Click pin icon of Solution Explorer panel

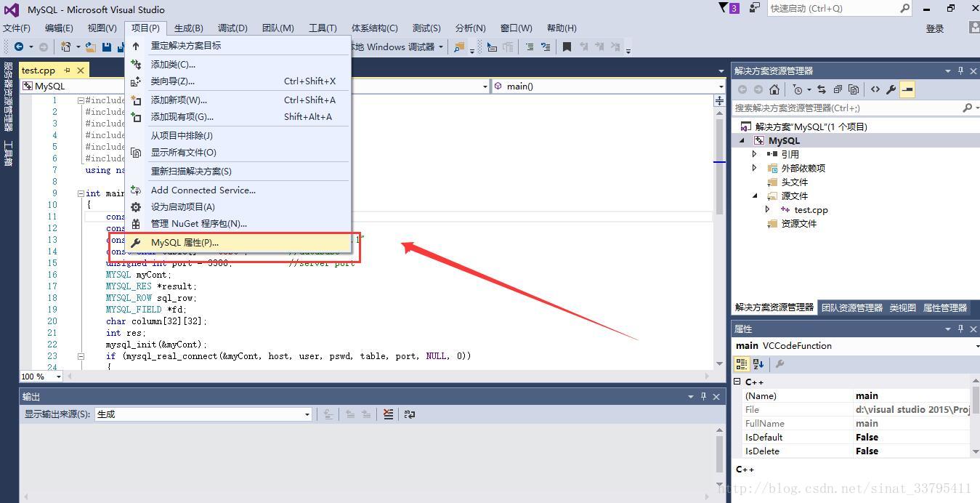[960, 71]
